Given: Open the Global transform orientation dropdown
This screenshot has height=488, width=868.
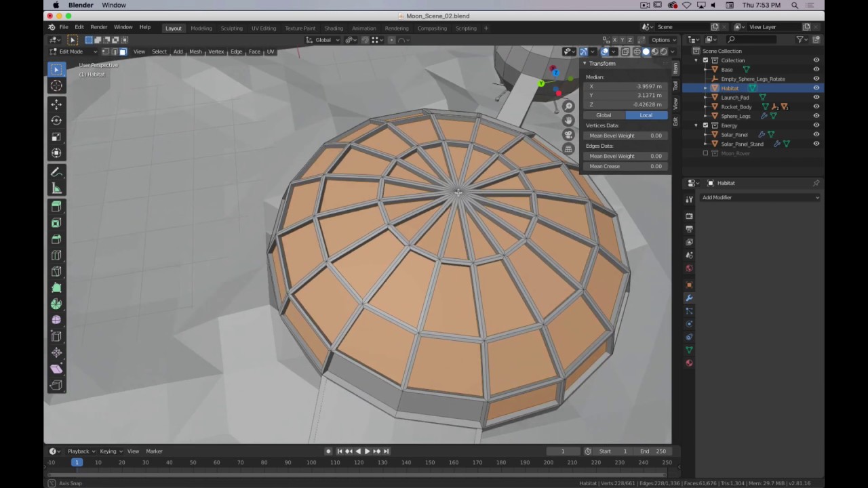Looking at the screenshot, I should 323,40.
